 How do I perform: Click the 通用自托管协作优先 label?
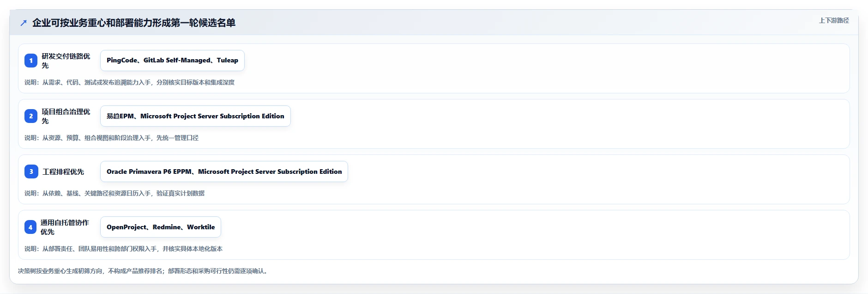pyautogui.click(x=65, y=227)
